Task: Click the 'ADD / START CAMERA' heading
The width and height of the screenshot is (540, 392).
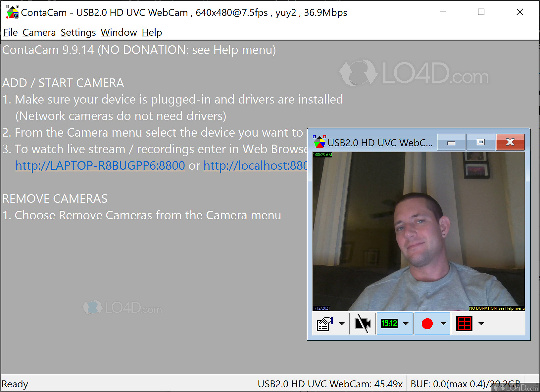Action: coord(63,83)
